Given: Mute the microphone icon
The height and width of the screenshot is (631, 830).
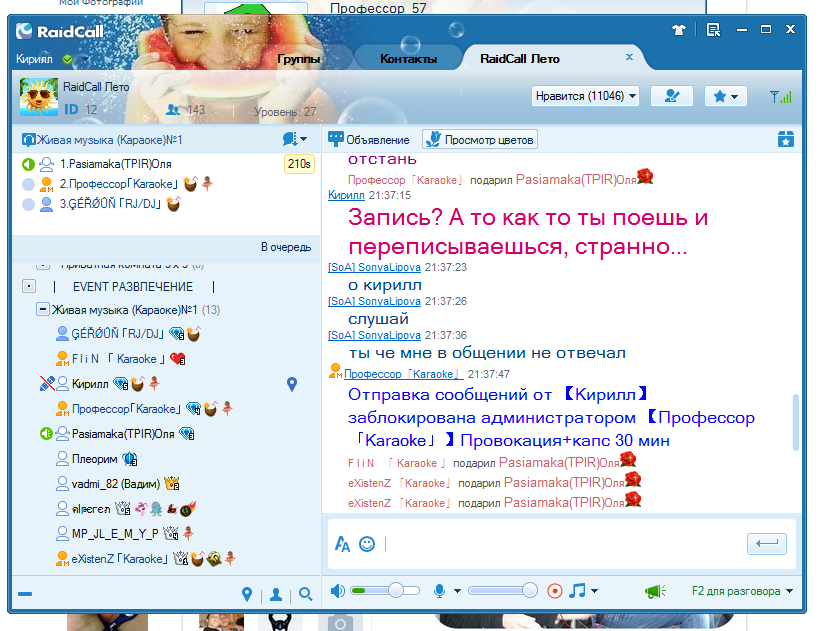Looking at the screenshot, I should [x=439, y=590].
